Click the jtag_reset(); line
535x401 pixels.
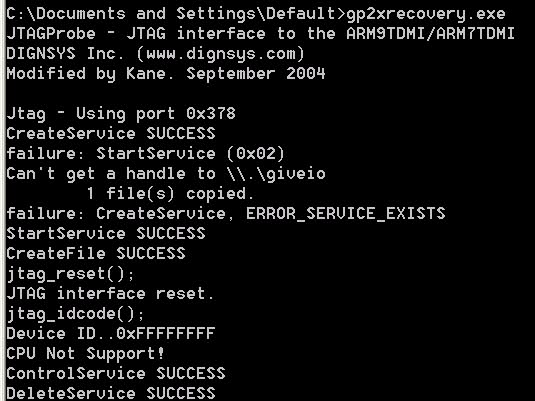(70, 274)
